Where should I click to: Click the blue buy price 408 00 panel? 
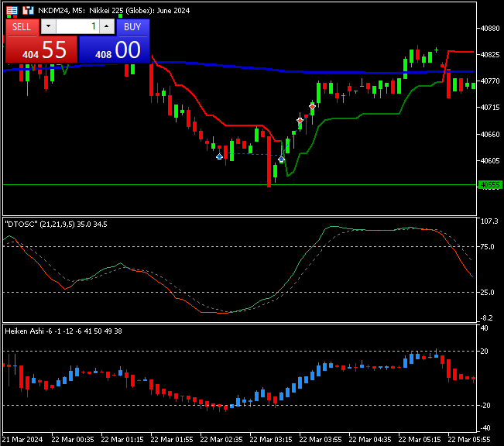(x=114, y=50)
